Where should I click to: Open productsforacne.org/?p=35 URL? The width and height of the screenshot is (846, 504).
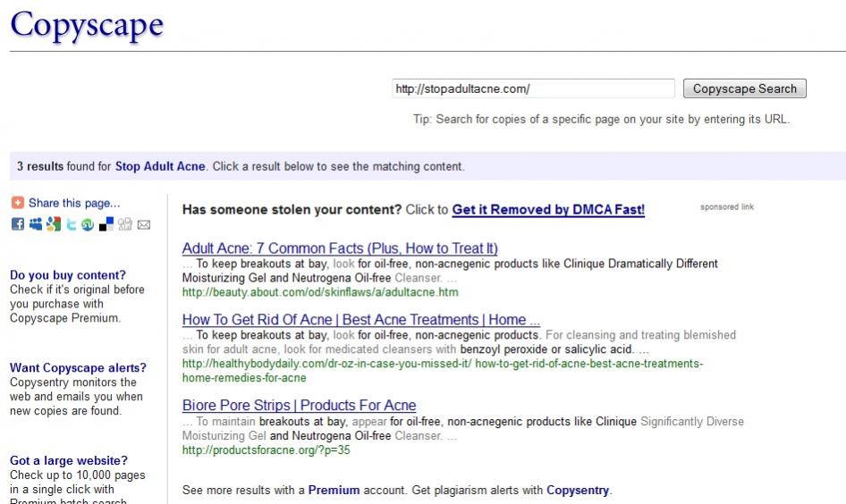pyautogui.click(x=266, y=449)
